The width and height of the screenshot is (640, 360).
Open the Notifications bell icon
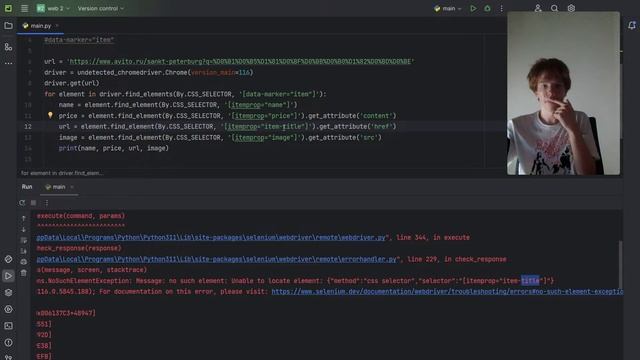[x=632, y=26]
